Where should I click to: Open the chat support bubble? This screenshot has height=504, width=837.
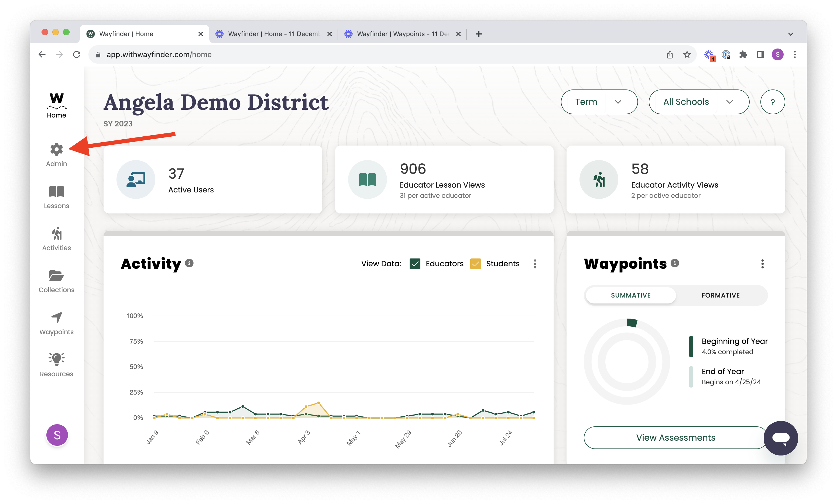[x=781, y=438]
